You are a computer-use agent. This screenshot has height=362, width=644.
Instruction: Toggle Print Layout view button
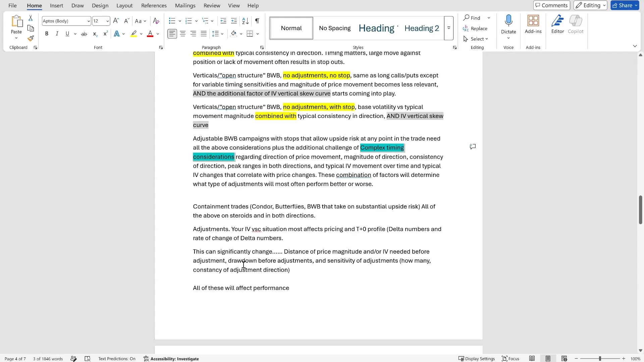[548, 359]
